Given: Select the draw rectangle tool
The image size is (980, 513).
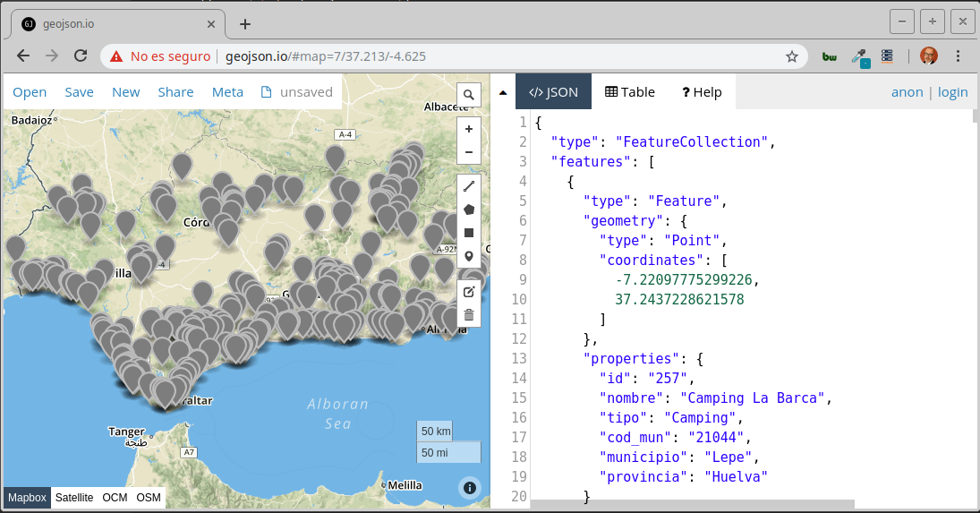Looking at the screenshot, I should click(x=469, y=233).
